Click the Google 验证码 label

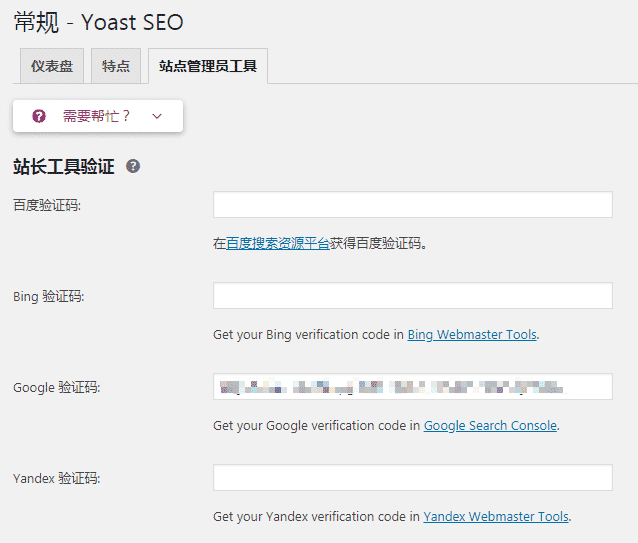click(57, 387)
